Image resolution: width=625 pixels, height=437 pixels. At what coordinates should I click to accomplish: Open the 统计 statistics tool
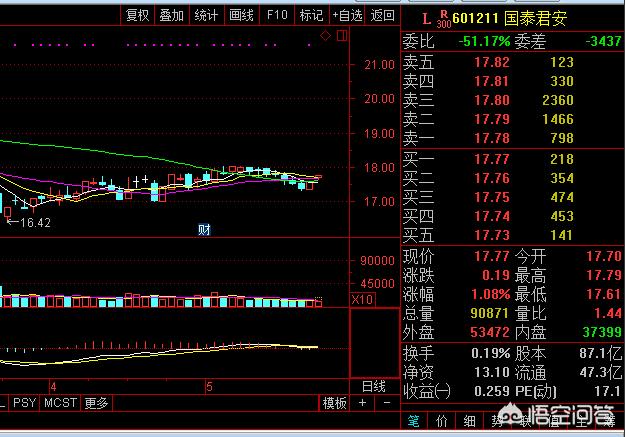[x=206, y=15]
